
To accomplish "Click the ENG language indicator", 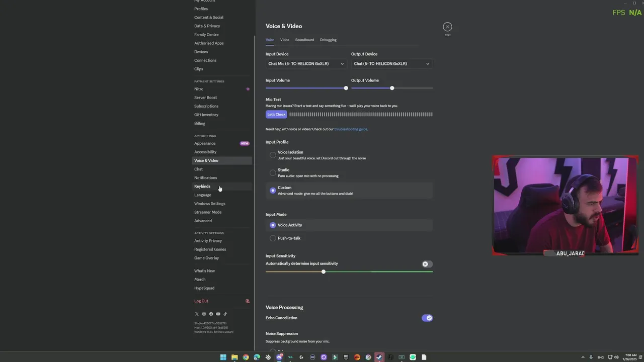I will point(601,357).
